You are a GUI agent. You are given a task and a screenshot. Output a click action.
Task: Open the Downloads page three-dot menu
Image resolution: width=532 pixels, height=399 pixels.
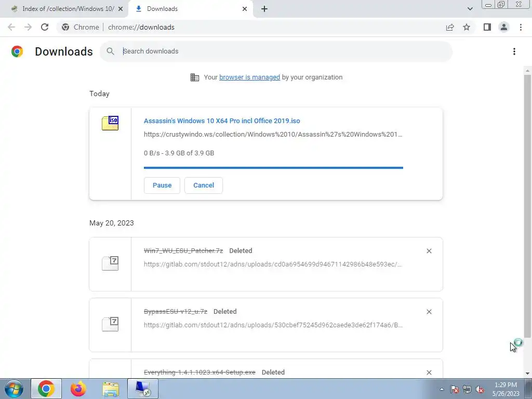click(x=514, y=51)
